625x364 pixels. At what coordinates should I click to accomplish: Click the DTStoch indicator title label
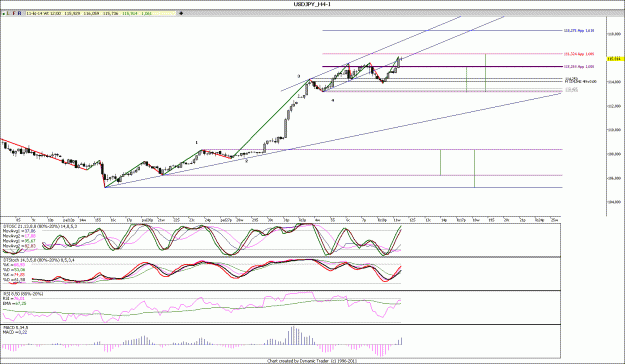[40, 260]
